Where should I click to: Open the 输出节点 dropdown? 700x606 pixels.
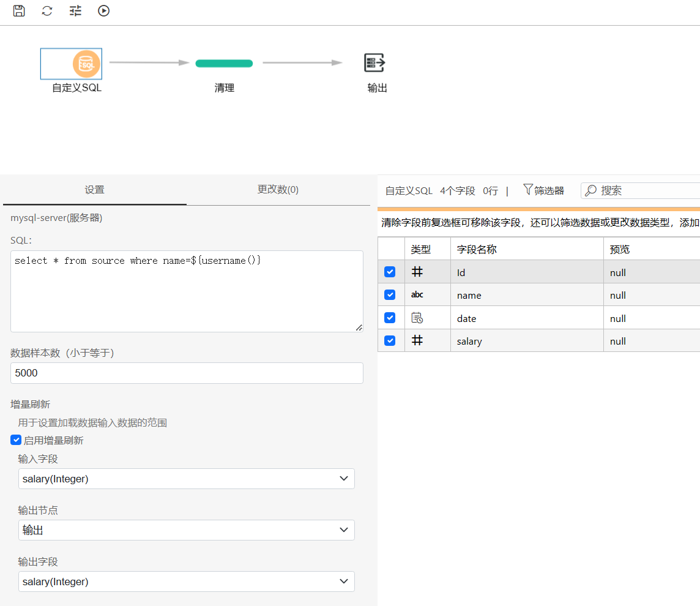187,530
